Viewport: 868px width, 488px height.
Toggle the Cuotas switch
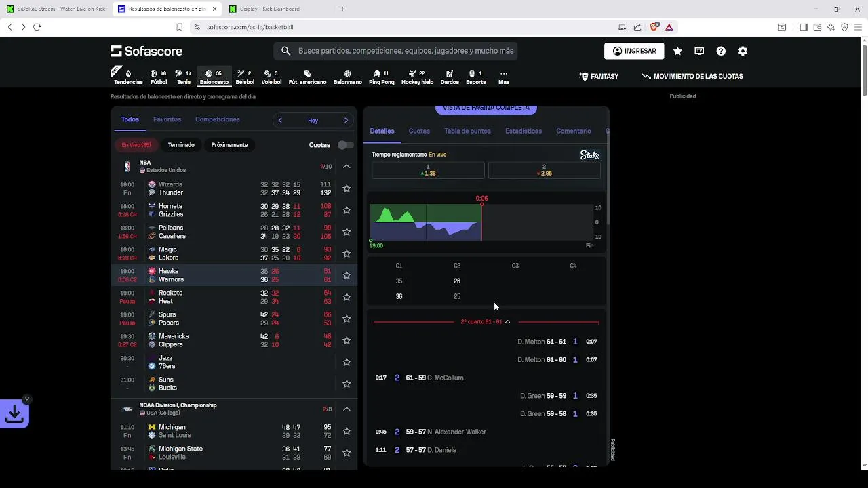point(345,145)
